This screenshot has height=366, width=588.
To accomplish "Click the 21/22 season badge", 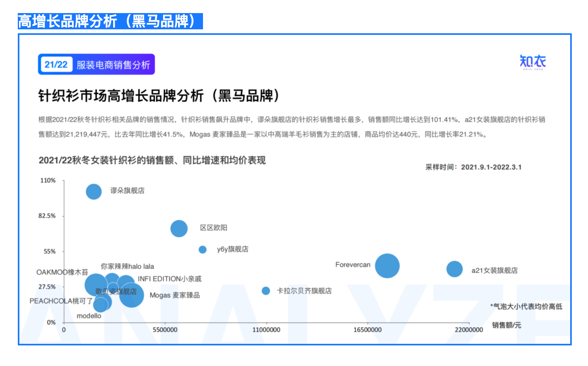I will [56, 65].
